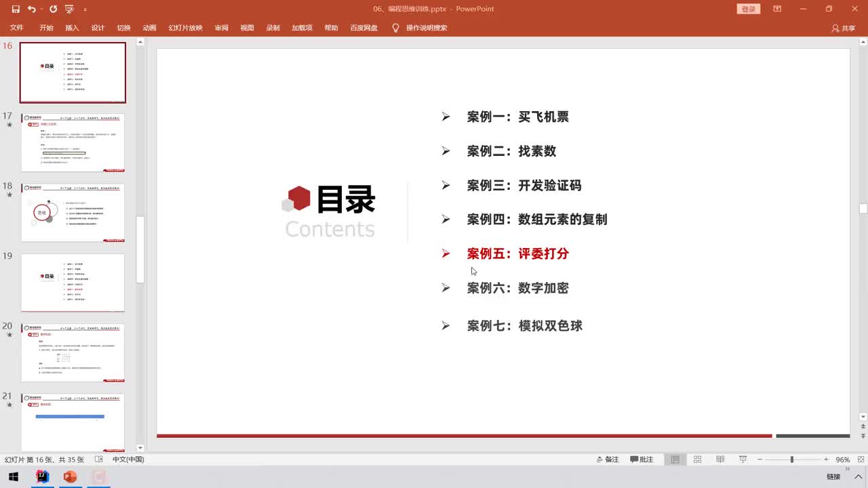The width and height of the screenshot is (868, 488).
Task: Click the 共享 share button
Action: point(844,28)
